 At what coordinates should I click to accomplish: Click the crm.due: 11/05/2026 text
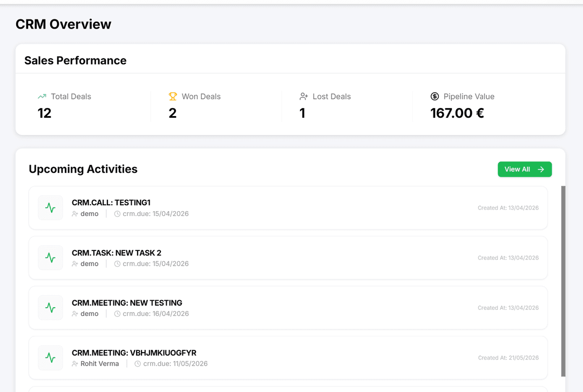click(175, 364)
